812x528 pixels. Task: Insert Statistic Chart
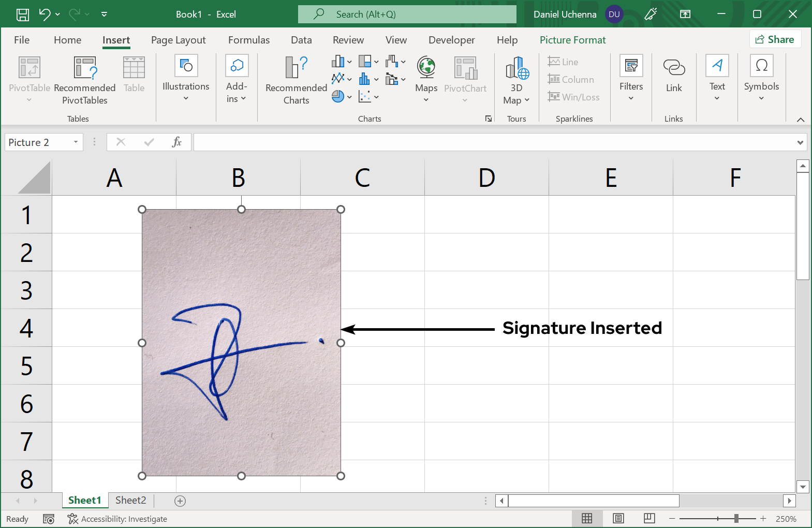click(x=368, y=79)
